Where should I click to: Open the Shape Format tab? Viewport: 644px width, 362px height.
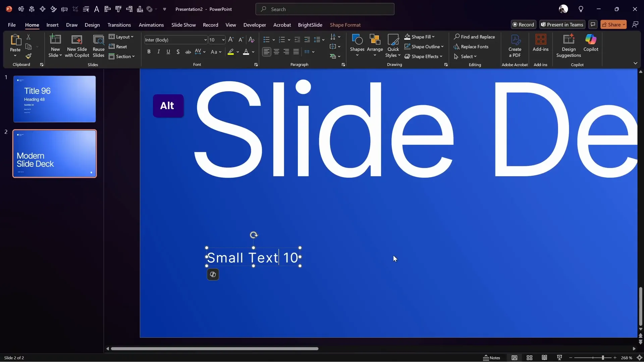[x=346, y=25]
